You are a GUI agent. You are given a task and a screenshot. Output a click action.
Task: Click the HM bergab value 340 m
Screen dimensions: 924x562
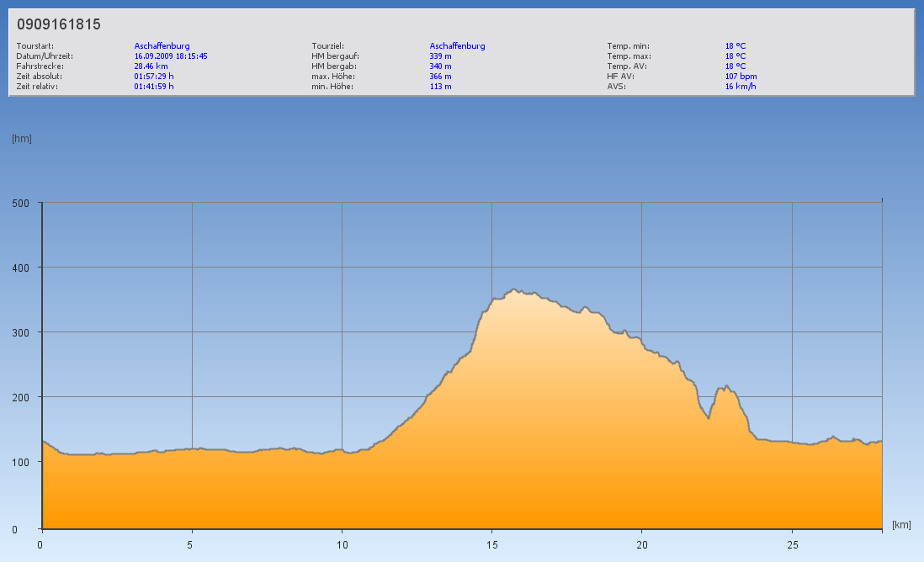coord(440,66)
